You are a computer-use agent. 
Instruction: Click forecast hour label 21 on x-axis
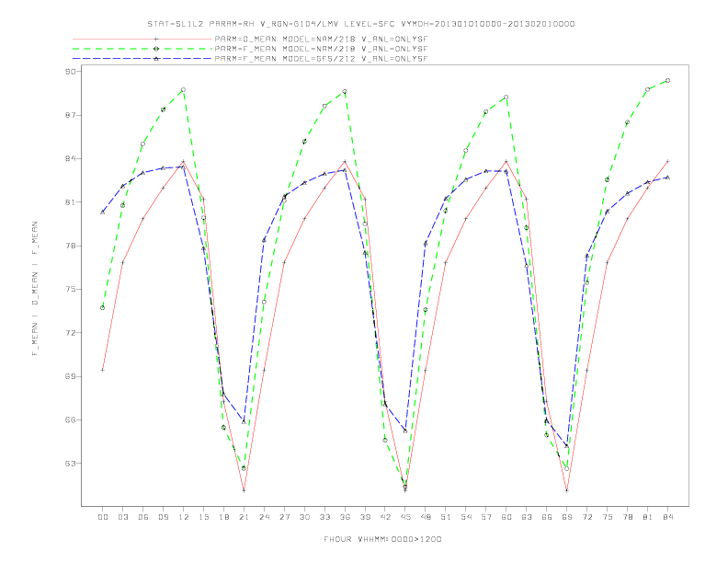pos(245,517)
